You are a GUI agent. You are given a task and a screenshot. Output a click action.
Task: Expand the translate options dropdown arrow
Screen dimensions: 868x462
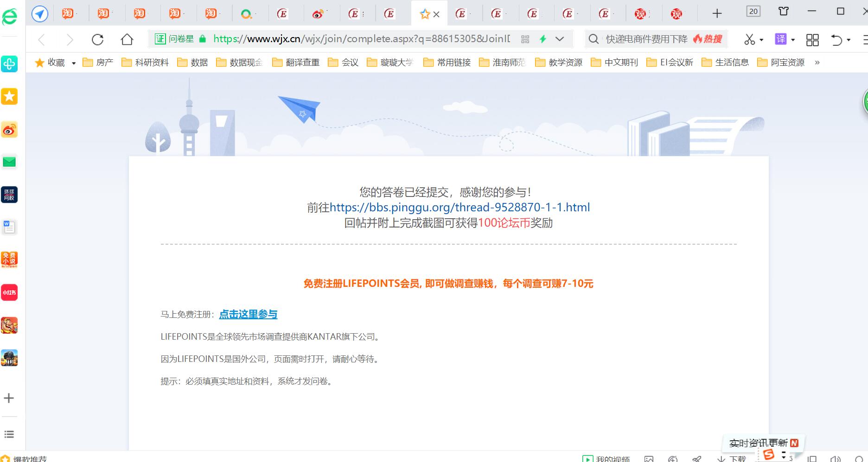click(x=793, y=40)
